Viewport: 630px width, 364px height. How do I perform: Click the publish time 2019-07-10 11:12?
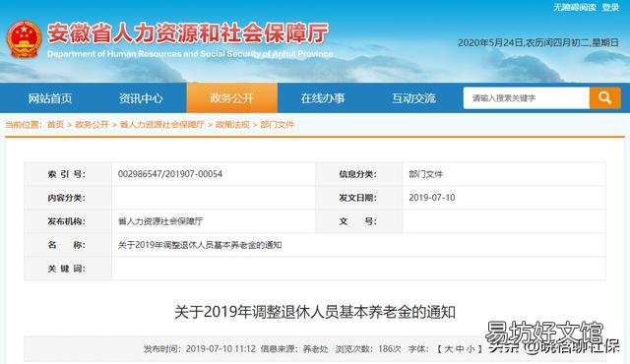click(x=220, y=348)
